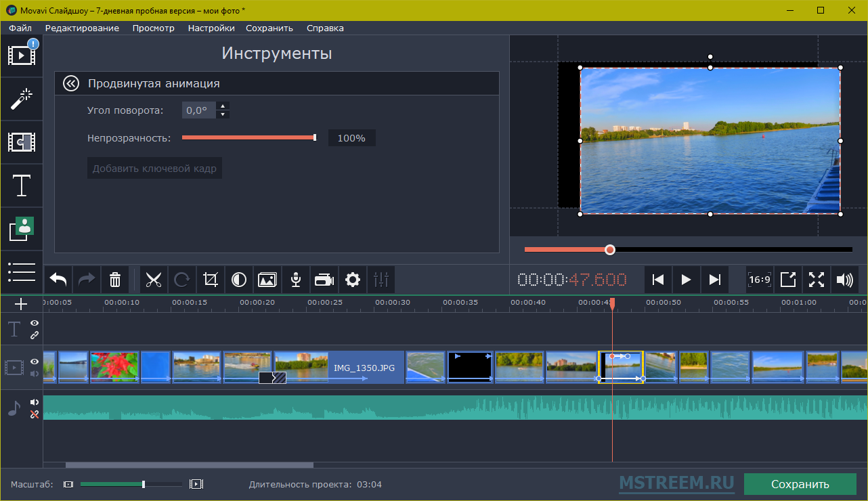This screenshot has height=501, width=868.
Task: Skip to next frame
Action: 714,280
